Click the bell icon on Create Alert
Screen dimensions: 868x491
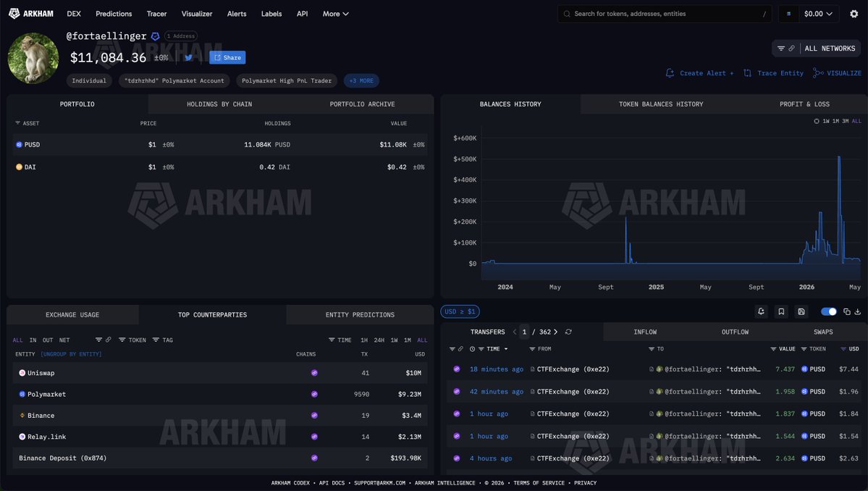(670, 73)
